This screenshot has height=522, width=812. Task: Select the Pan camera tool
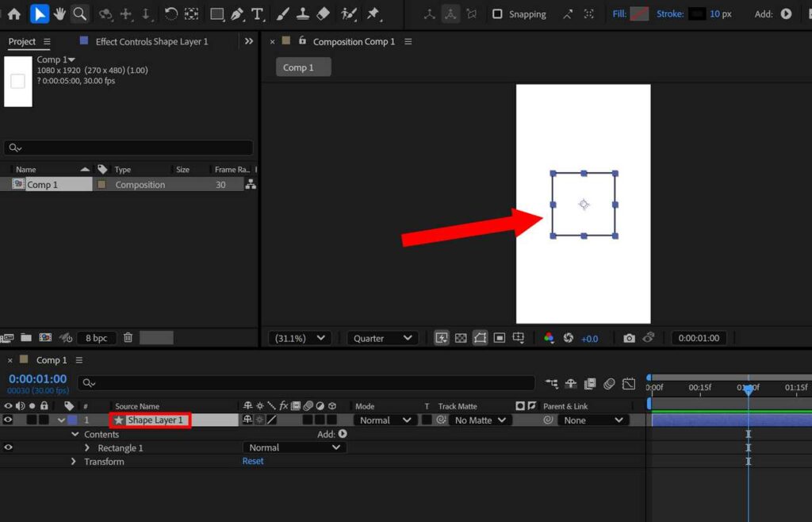(126, 14)
